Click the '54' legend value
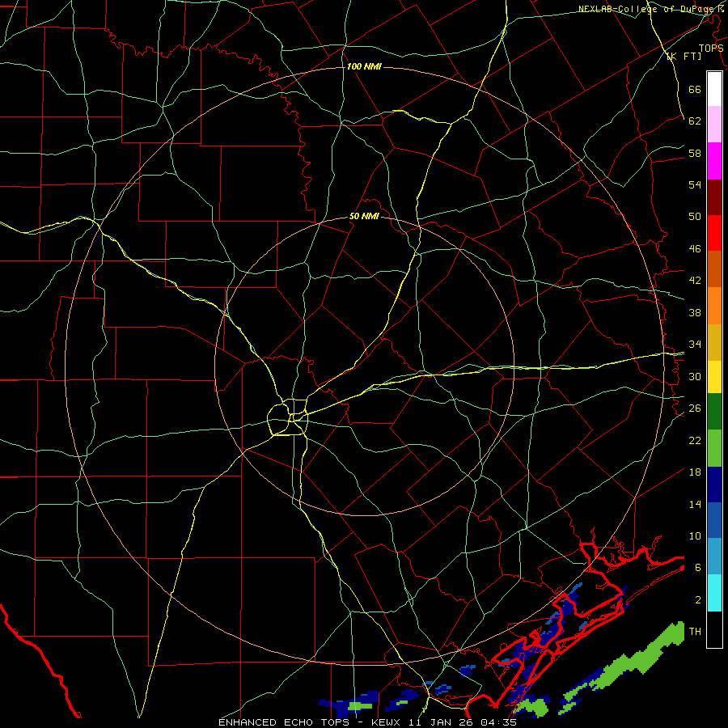 (695, 184)
